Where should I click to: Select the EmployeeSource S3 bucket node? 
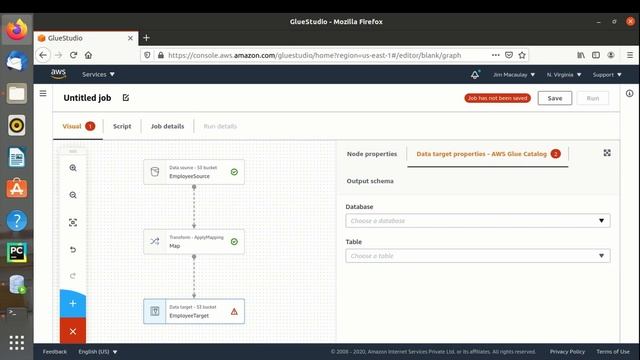click(x=194, y=172)
